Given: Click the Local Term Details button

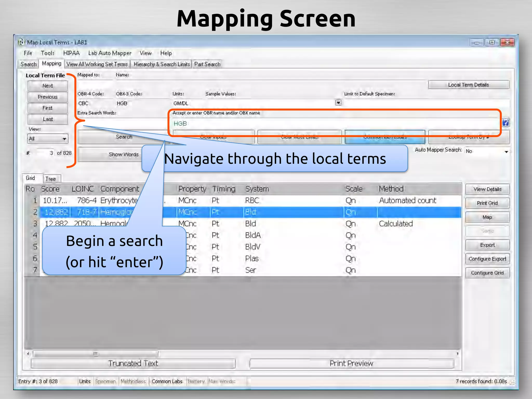Looking at the screenshot, I should (469, 85).
